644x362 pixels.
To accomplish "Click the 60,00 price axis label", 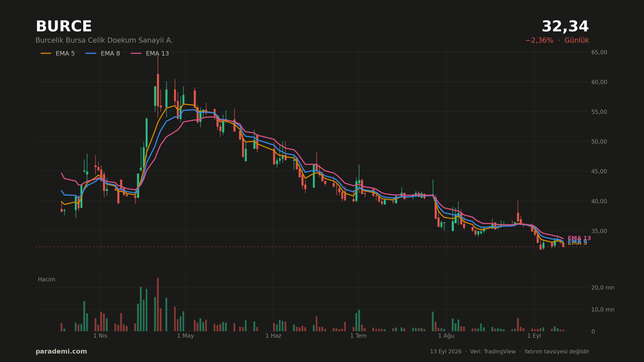I will 599,82.
